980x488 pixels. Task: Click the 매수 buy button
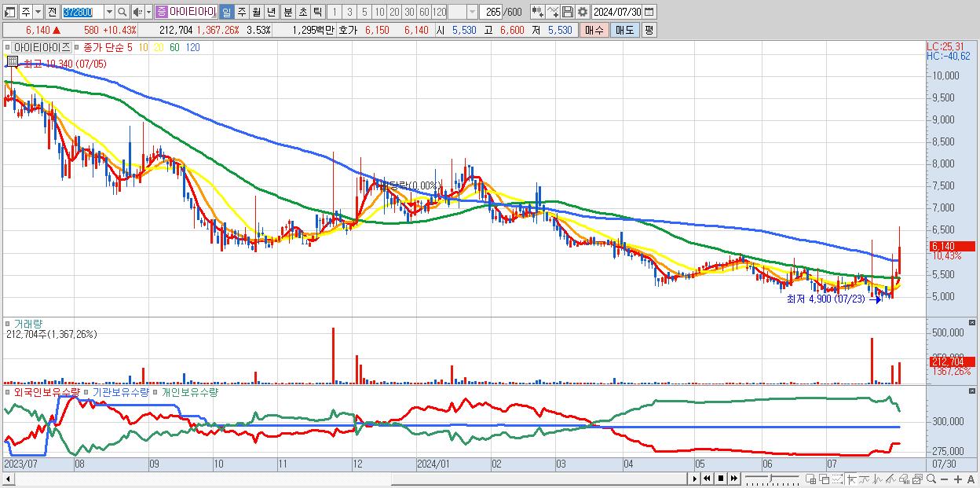tap(594, 30)
